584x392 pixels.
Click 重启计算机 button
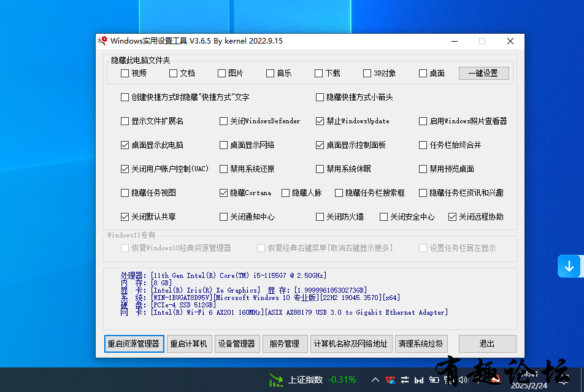click(189, 344)
